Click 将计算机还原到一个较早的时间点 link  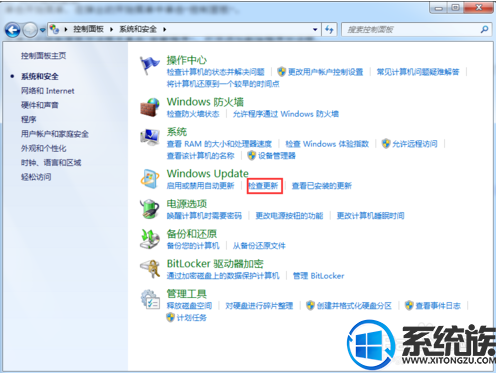tap(223, 84)
